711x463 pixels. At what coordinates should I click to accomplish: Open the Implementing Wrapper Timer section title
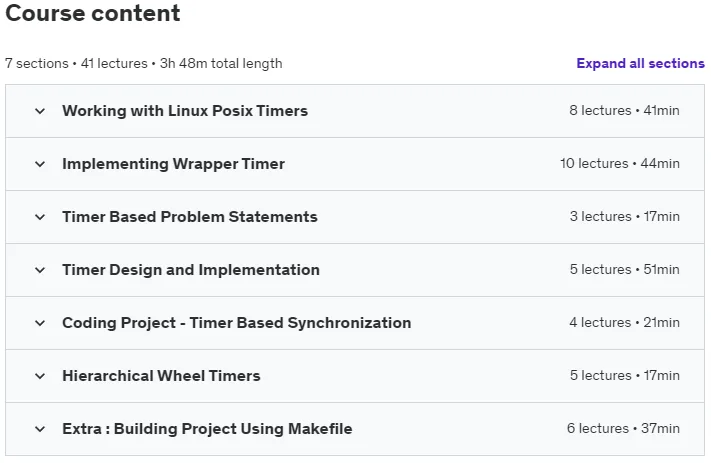pyautogui.click(x=173, y=164)
